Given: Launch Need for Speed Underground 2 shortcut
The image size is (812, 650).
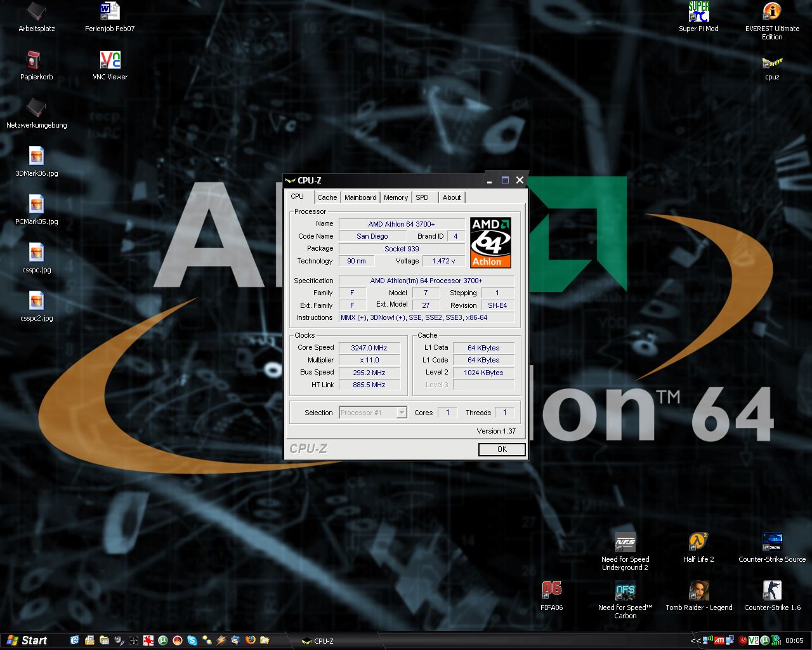Looking at the screenshot, I should coord(625,551).
